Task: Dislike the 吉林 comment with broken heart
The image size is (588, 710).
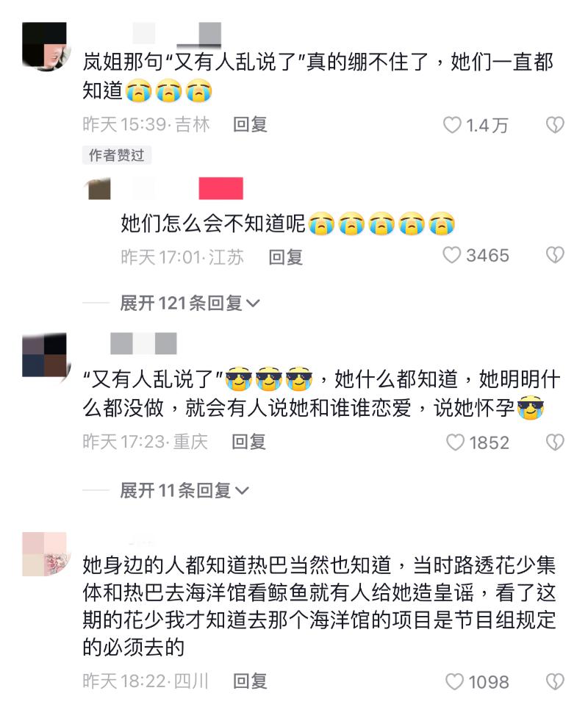Action: click(x=555, y=125)
